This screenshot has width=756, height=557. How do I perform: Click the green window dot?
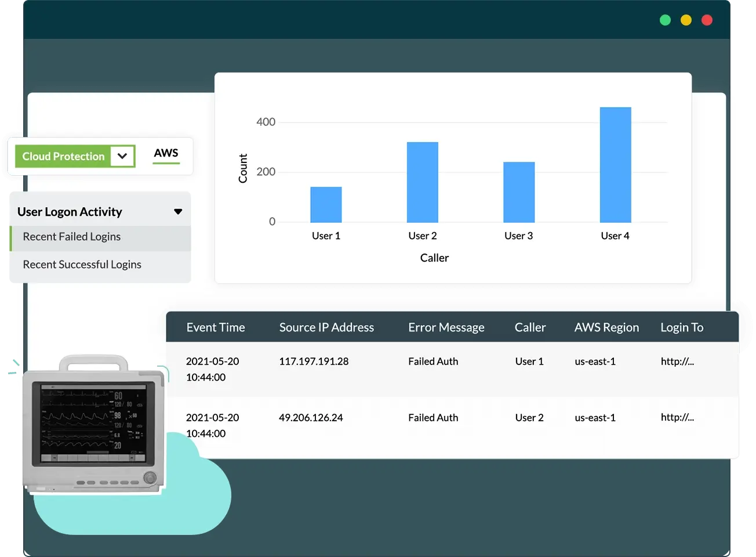[x=665, y=20]
